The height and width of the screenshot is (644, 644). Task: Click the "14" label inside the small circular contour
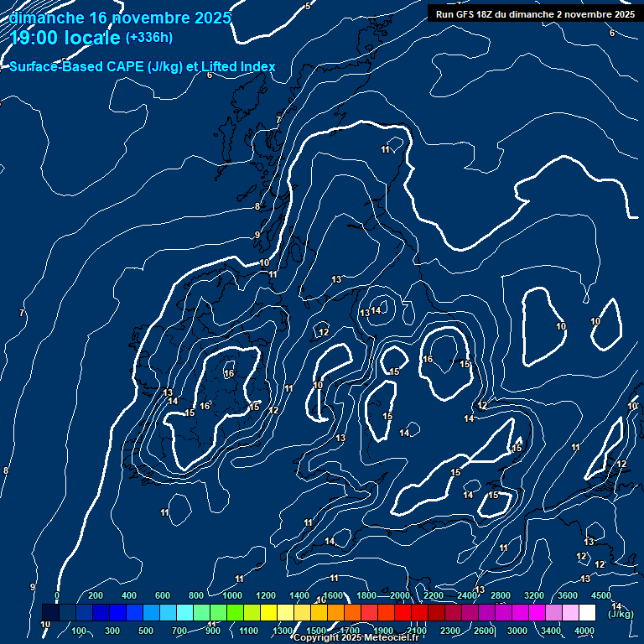(x=376, y=310)
